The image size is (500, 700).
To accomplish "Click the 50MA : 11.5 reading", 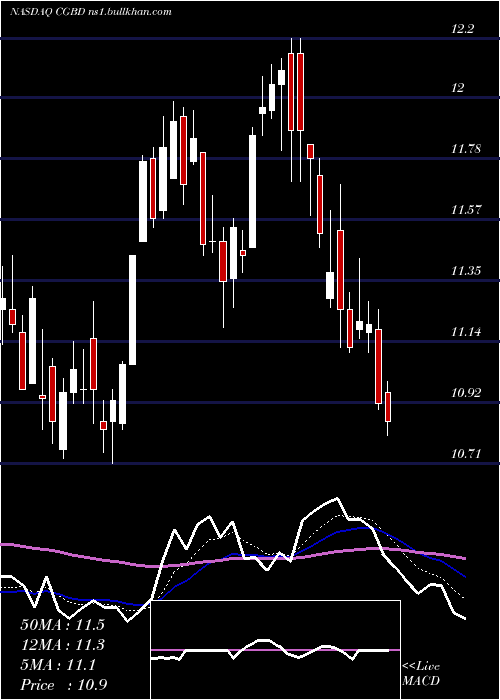I will point(62,625).
